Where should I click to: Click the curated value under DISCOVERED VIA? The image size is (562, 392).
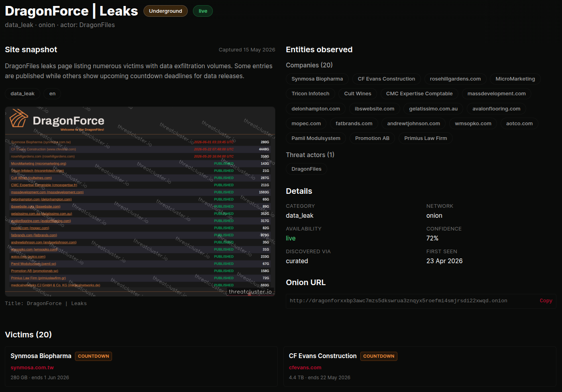(297, 261)
